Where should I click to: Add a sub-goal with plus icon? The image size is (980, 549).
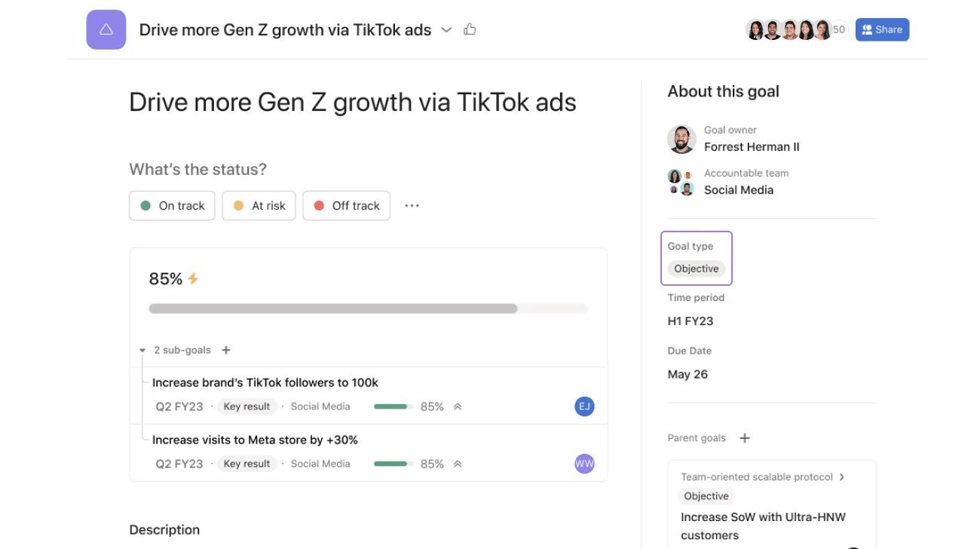tap(226, 350)
